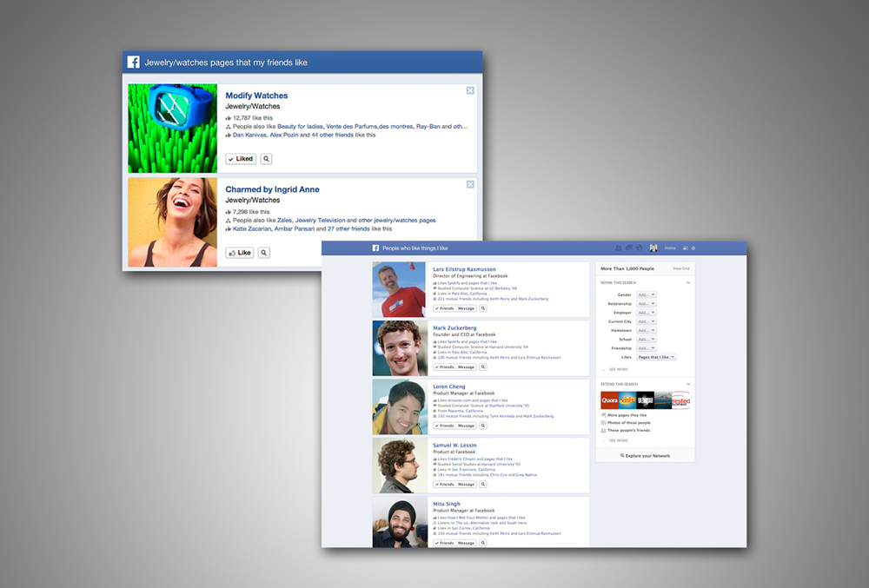
Task: Toggle Friends button on Lars Eilstrup Rasmussen
Action: coord(444,308)
